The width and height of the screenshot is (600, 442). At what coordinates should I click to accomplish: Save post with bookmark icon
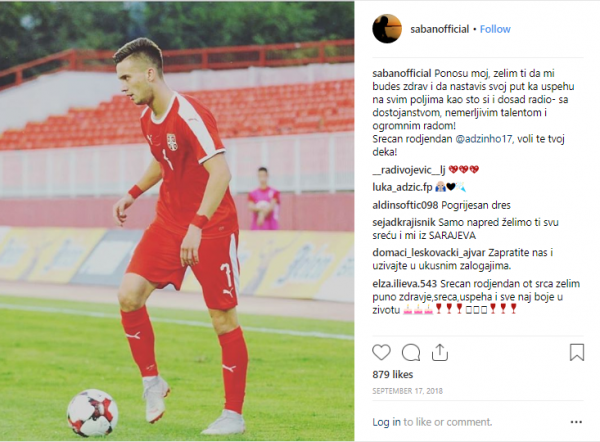point(577,352)
